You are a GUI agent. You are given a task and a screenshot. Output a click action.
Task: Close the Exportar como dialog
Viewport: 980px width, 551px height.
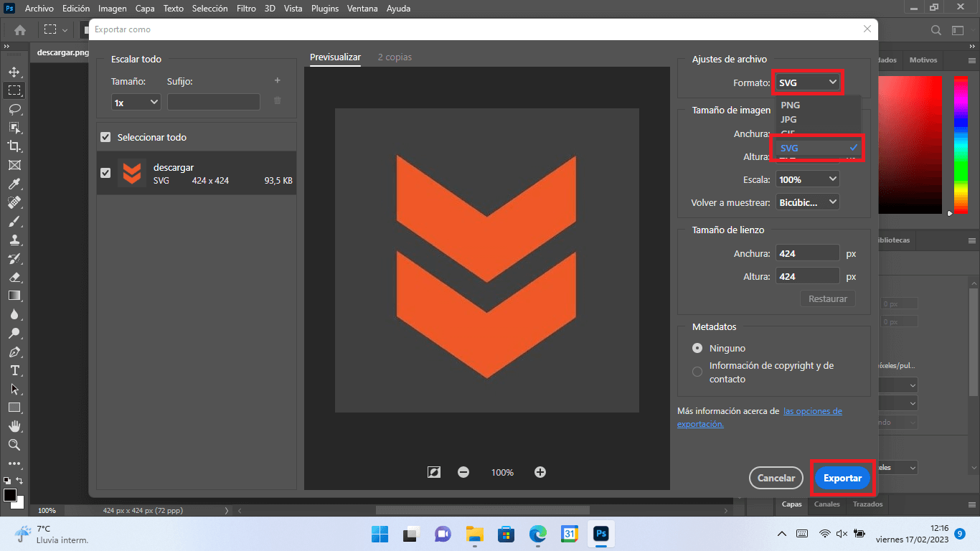[867, 29]
